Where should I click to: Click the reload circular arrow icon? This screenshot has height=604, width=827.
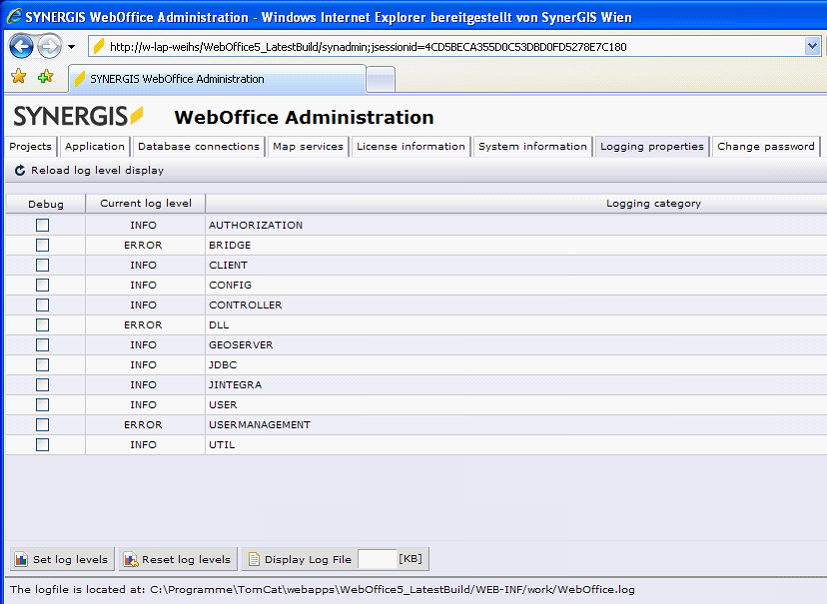click(x=18, y=170)
